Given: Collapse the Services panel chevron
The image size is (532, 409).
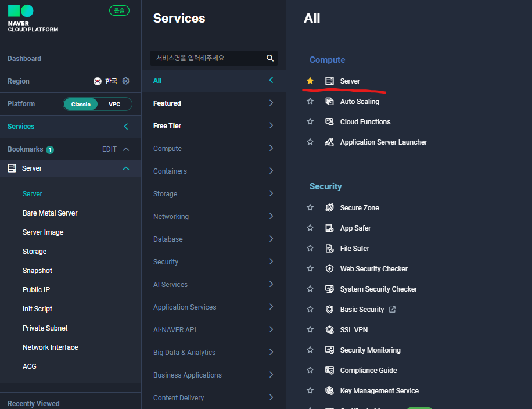Looking at the screenshot, I should [x=126, y=126].
